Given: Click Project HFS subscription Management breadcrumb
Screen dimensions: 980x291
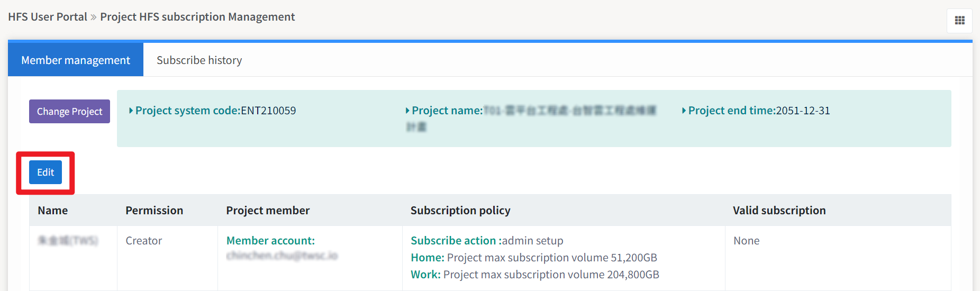Looking at the screenshot, I should pos(197,17).
